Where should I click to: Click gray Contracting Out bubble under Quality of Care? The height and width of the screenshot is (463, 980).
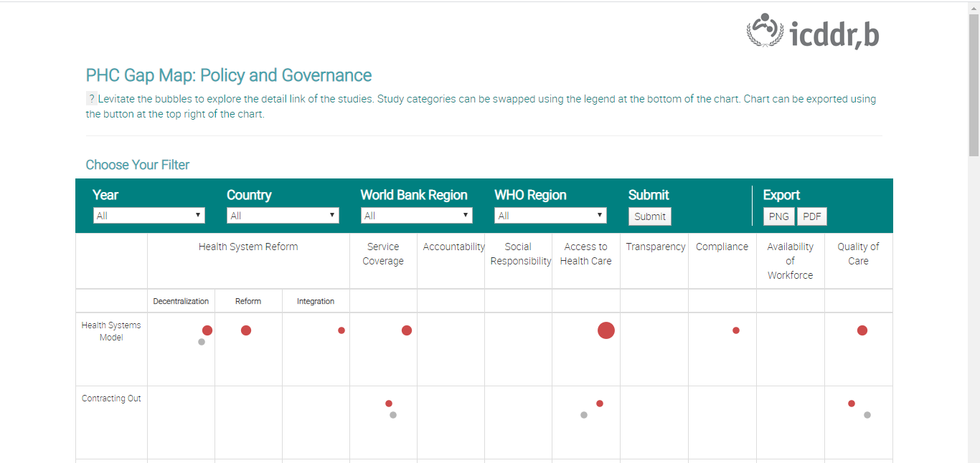867,415
